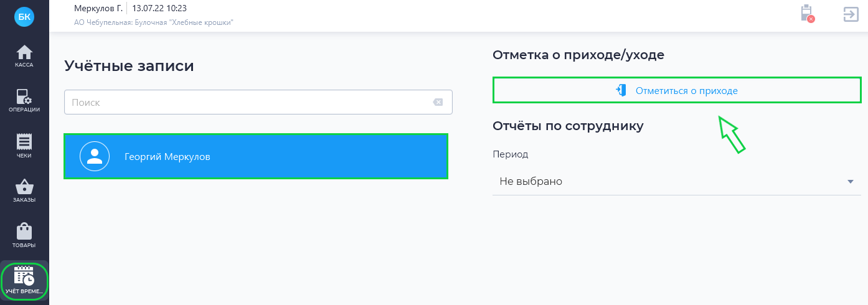Go to Операции in the sidebar
This screenshot has width=868, height=305.
tap(24, 100)
